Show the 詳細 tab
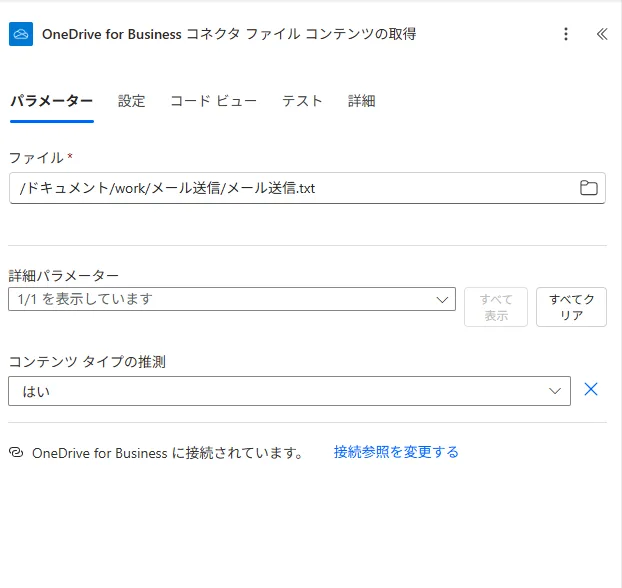 (361, 101)
